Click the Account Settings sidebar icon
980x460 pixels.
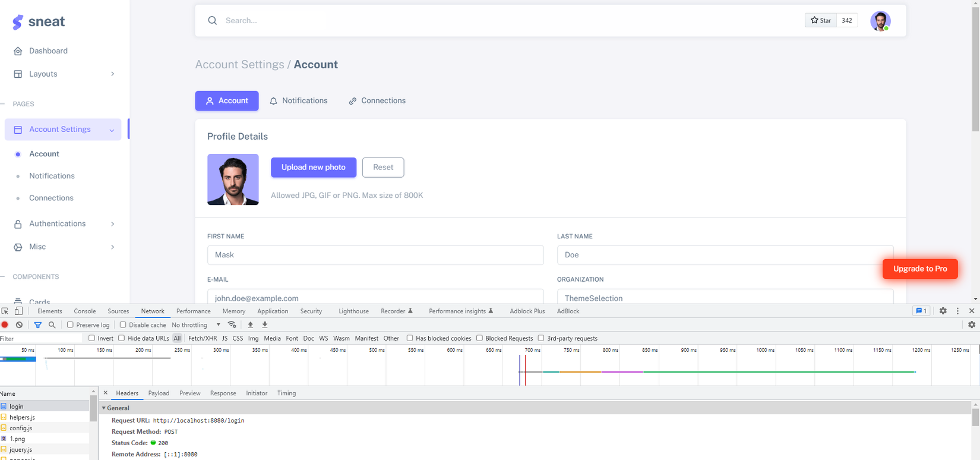point(18,130)
